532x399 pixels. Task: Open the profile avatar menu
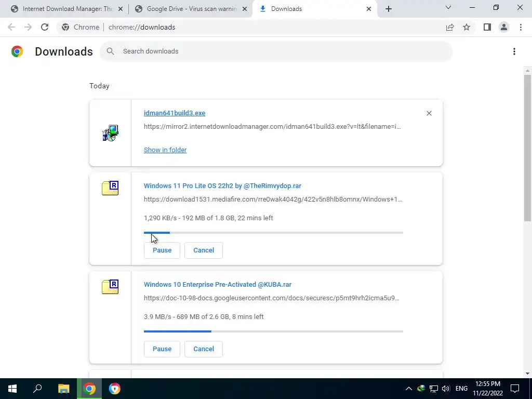tap(504, 27)
